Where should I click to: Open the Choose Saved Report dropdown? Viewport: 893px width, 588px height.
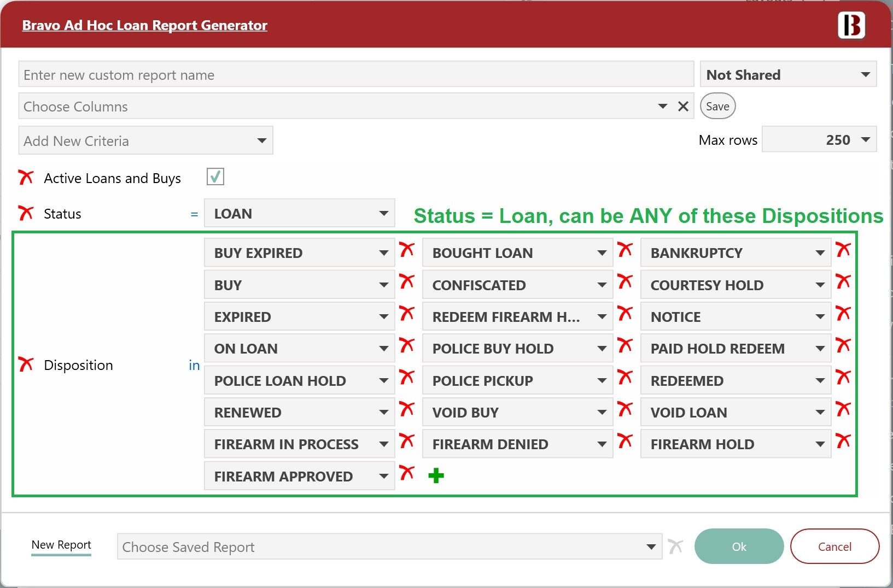pos(389,547)
